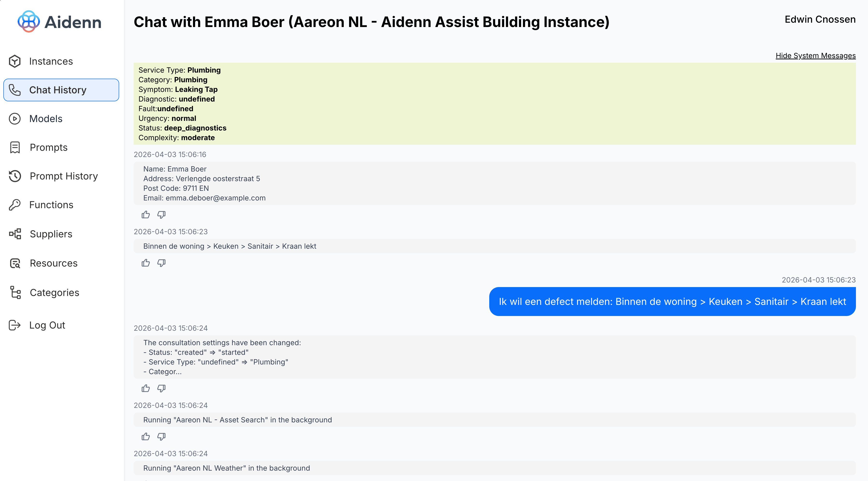
Task: Thumbs down the Asset Search background message
Action: click(x=161, y=437)
